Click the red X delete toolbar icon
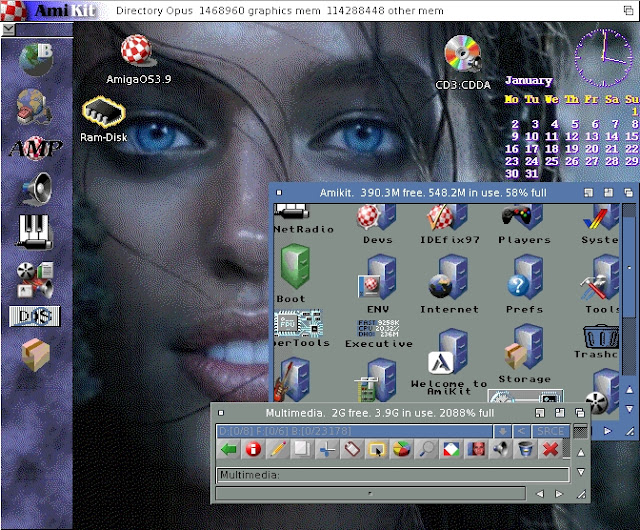The height and width of the screenshot is (530, 640). [x=549, y=450]
